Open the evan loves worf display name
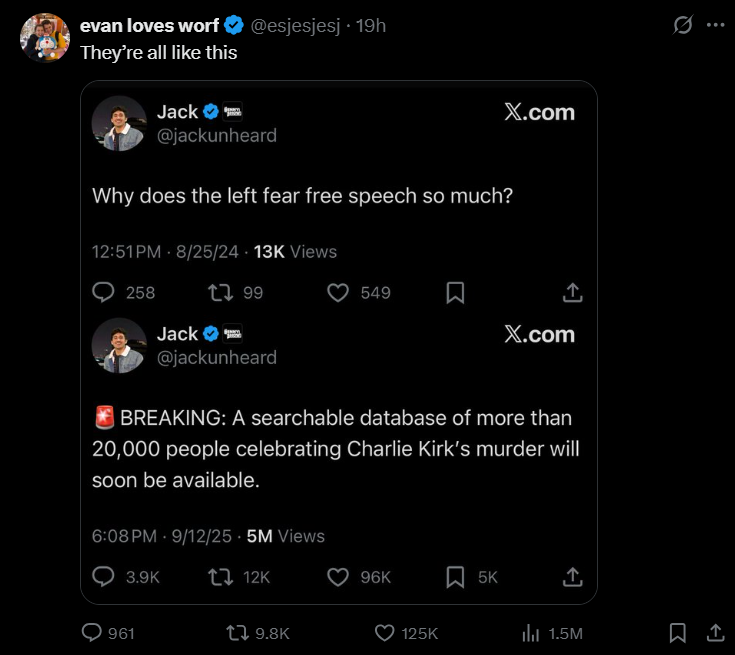The image size is (735, 655). [x=149, y=26]
